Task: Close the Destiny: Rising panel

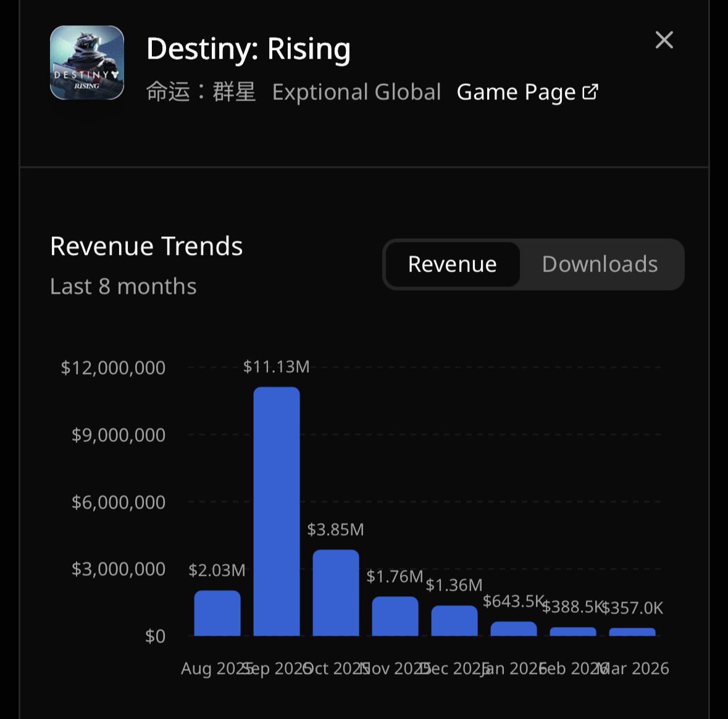Action: click(x=664, y=40)
